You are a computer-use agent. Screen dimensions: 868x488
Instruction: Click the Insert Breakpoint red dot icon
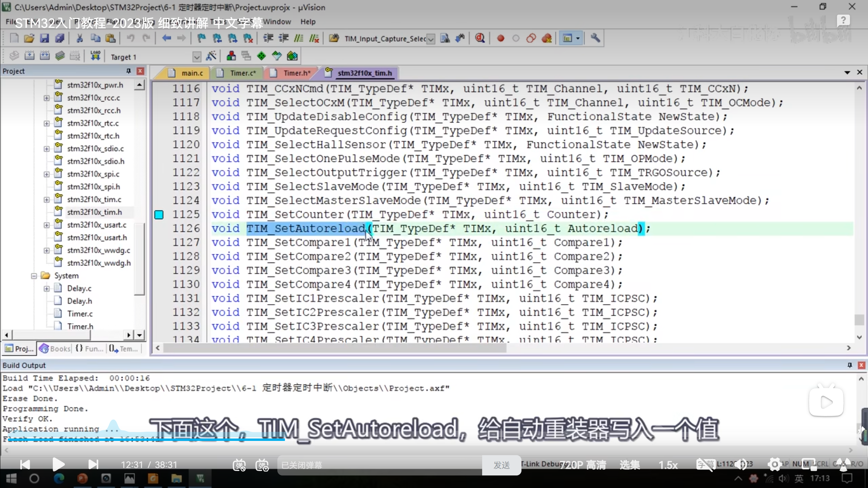tap(500, 38)
